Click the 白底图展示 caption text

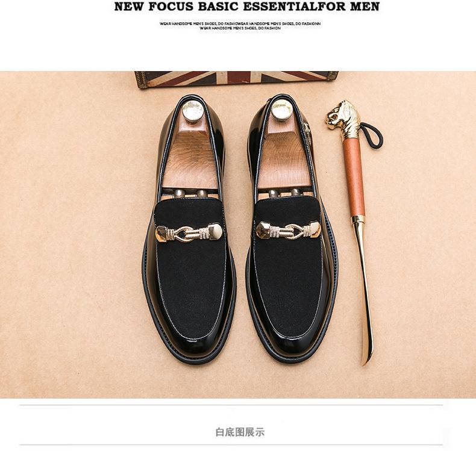pos(240,432)
